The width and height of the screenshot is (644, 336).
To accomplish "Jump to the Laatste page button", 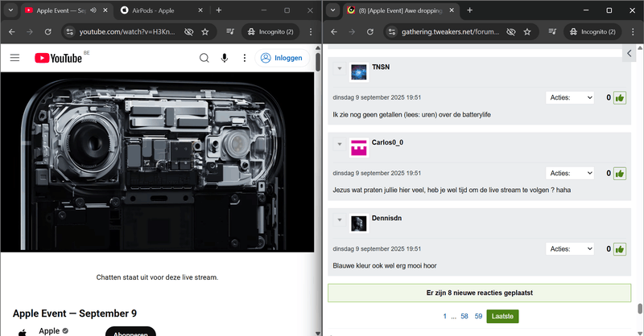I will pyautogui.click(x=502, y=317).
